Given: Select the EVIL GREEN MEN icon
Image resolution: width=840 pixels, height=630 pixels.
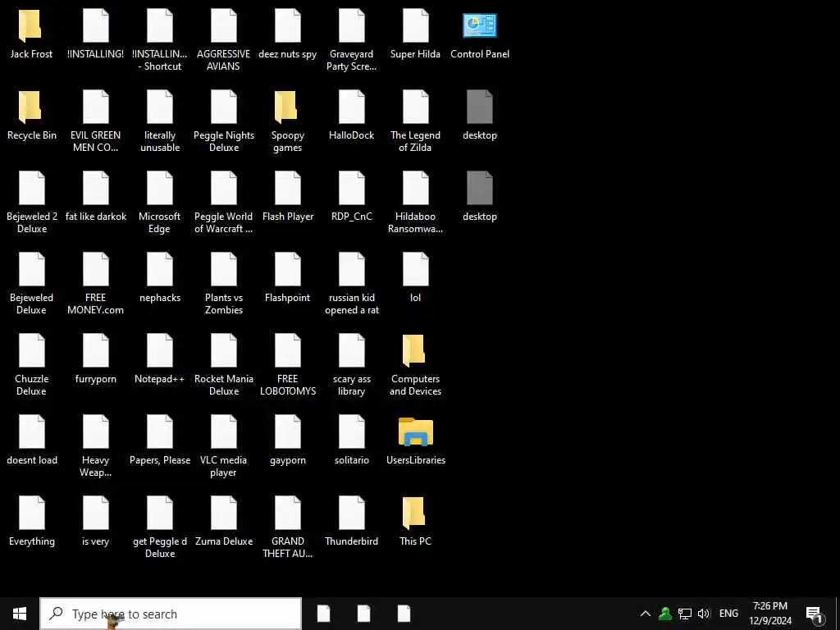Looking at the screenshot, I should pos(95,107).
